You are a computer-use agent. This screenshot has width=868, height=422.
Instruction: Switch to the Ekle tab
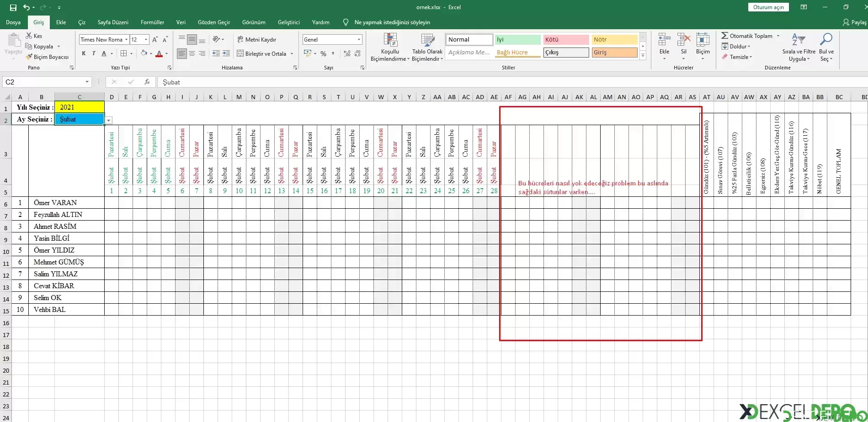click(x=61, y=22)
